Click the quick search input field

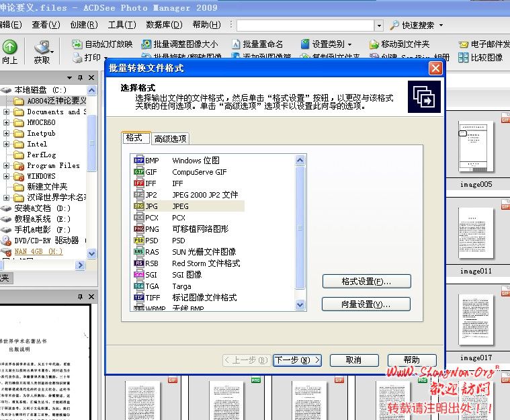coord(306,25)
